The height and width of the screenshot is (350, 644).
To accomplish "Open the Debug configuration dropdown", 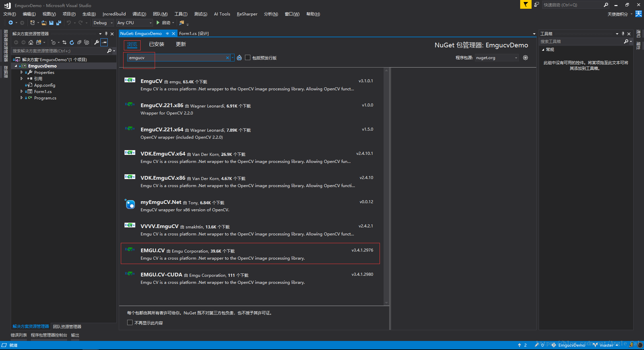I will [x=103, y=23].
